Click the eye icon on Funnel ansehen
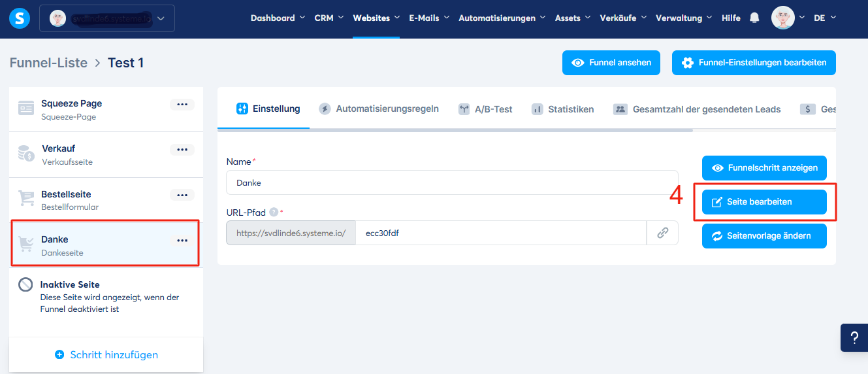Screen dimensions: 868x374 577,63
